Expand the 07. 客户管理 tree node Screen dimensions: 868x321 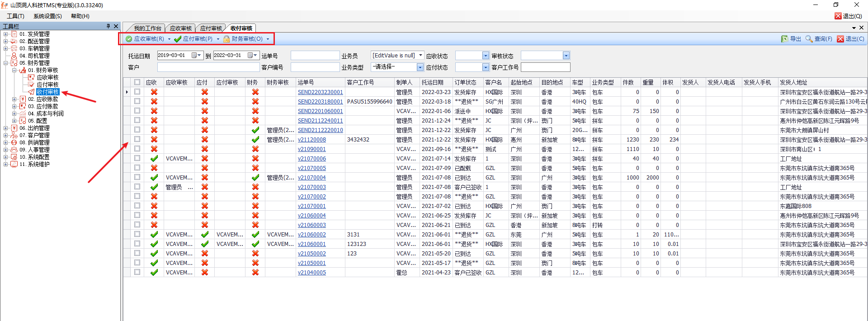click(x=6, y=135)
